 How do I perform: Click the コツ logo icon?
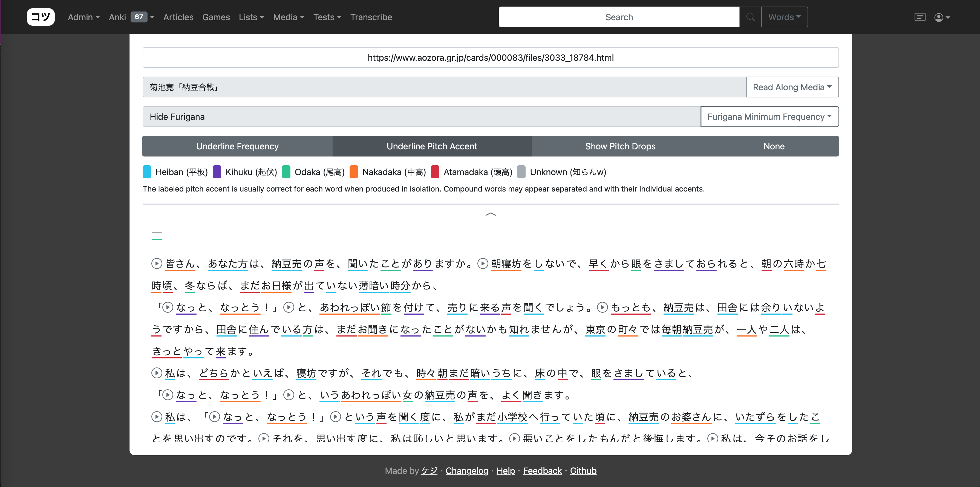click(41, 17)
